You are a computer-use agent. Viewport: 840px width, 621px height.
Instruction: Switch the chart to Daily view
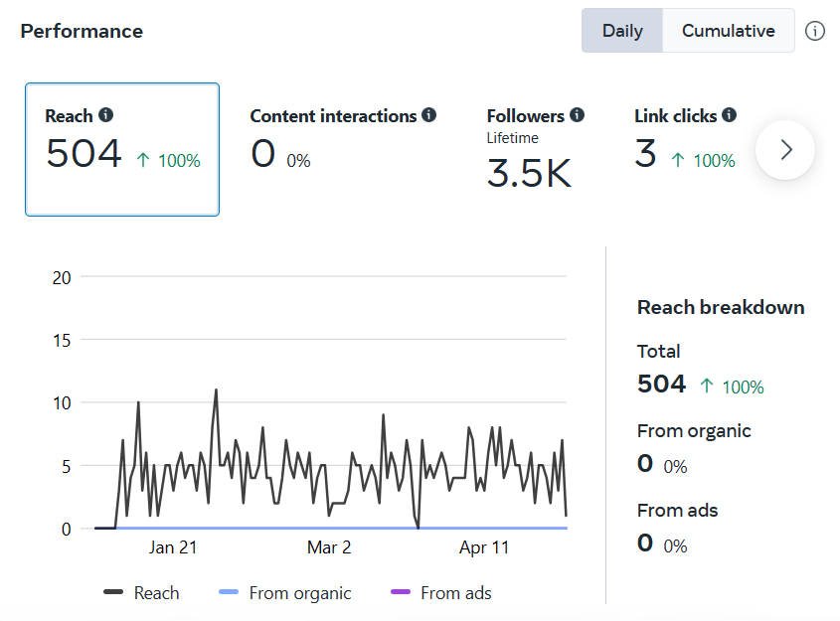pyautogui.click(x=622, y=31)
